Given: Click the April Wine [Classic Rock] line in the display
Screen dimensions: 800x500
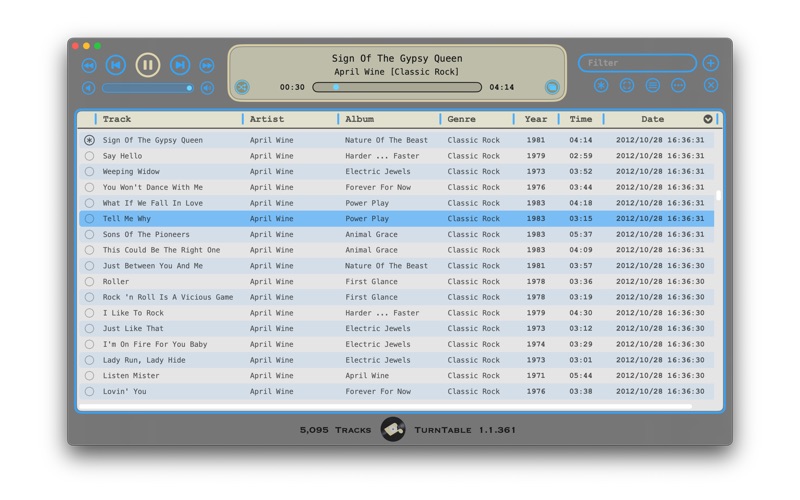Looking at the screenshot, I should [396, 72].
